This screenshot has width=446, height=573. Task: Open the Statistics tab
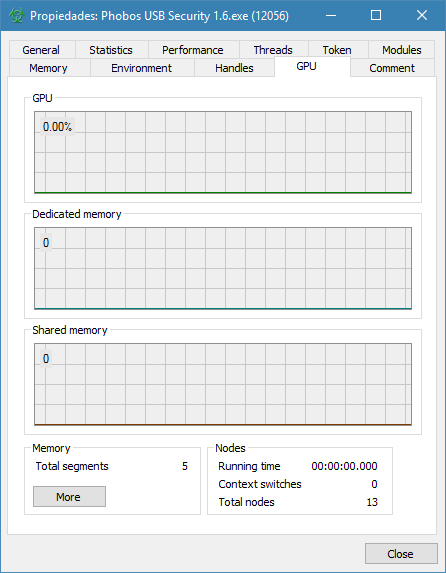(x=111, y=50)
